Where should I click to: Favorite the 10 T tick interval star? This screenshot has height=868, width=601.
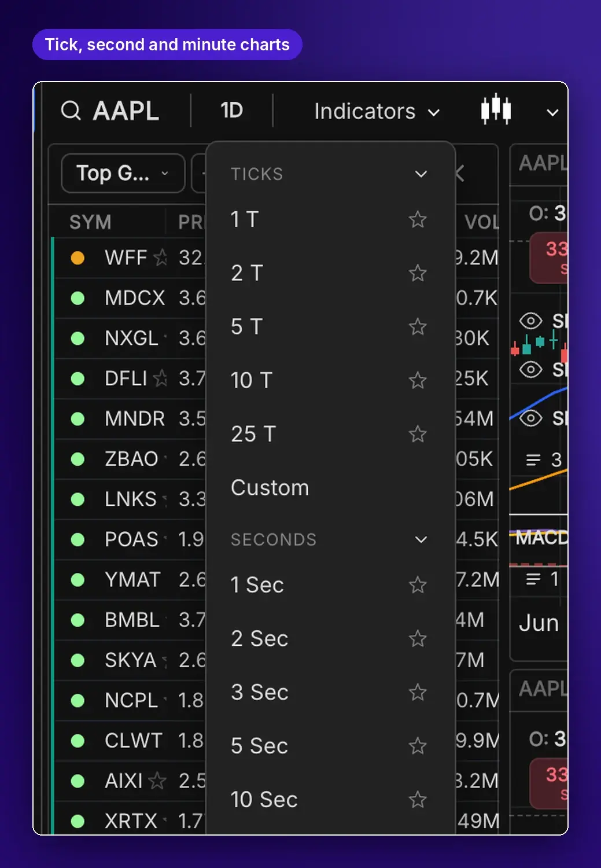418,381
